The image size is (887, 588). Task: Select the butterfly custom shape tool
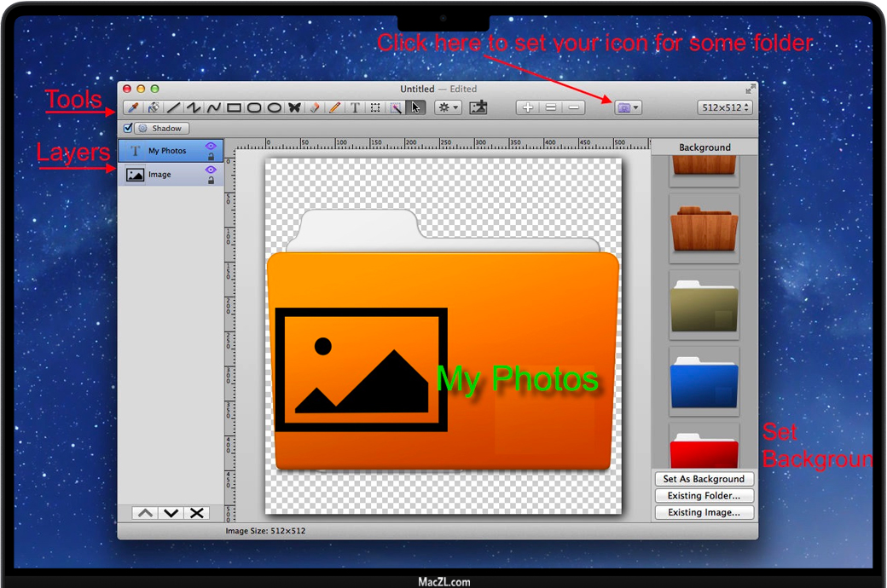click(x=294, y=107)
